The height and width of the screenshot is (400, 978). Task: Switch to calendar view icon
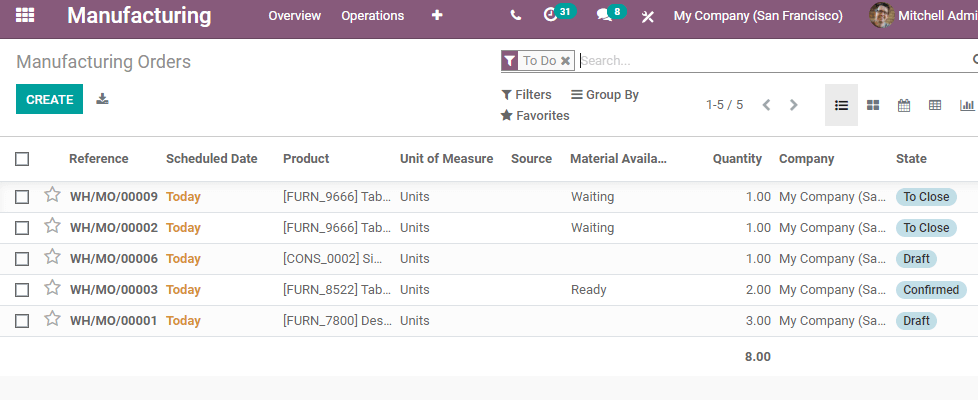point(903,105)
